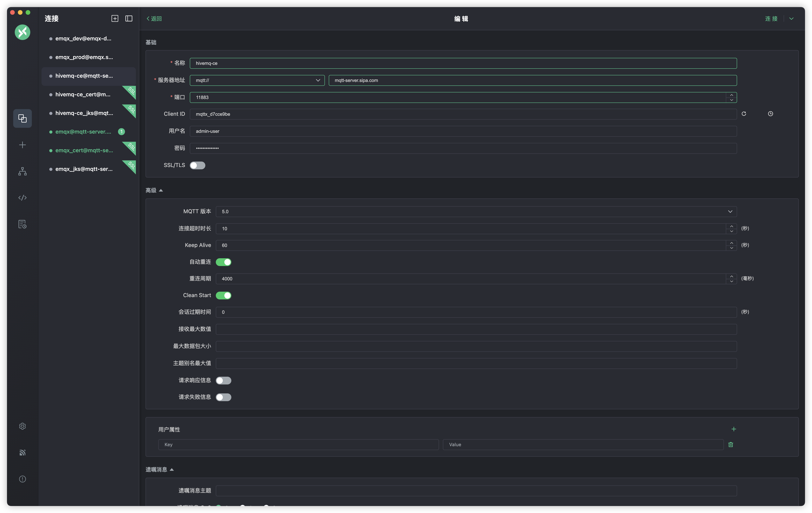Open the MQTT 版本 dropdown

coord(476,211)
